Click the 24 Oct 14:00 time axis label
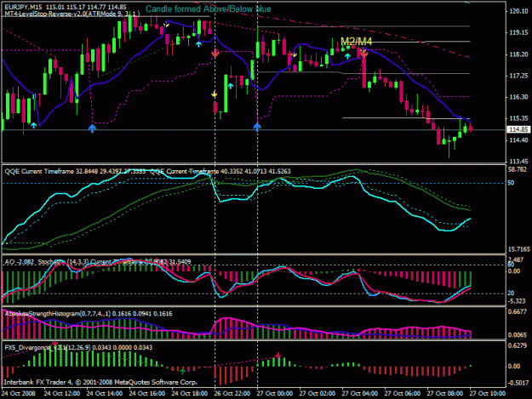 pyautogui.click(x=105, y=393)
